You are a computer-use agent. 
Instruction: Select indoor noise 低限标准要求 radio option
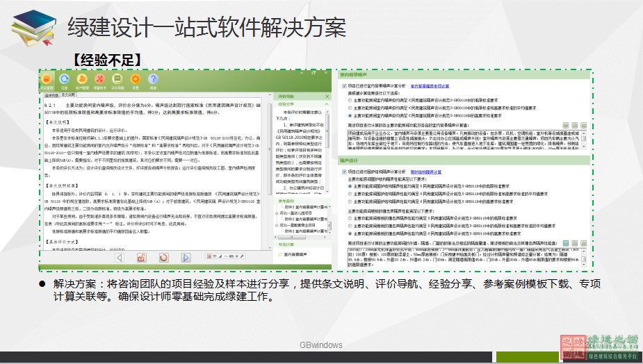click(x=350, y=100)
